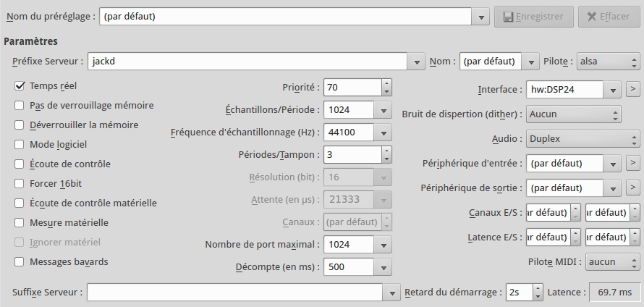
Task: Open the Audio Duplex dropdown
Action: pos(583,138)
